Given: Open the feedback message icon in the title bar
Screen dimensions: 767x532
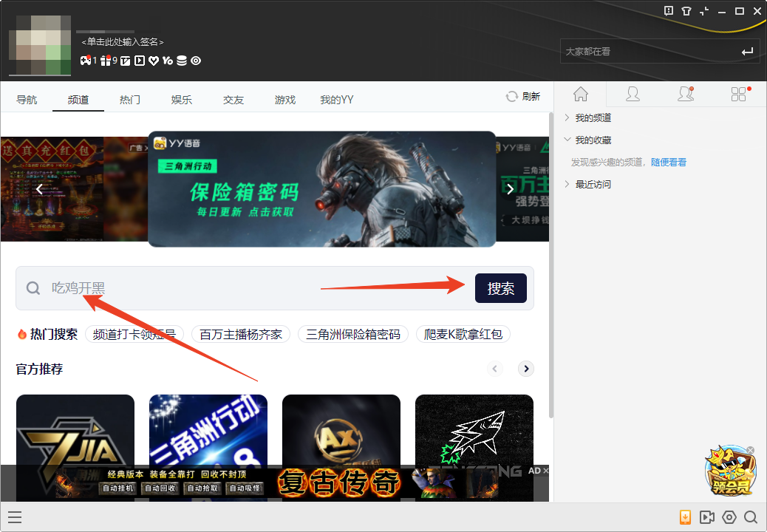Looking at the screenshot, I should click(669, 11).
